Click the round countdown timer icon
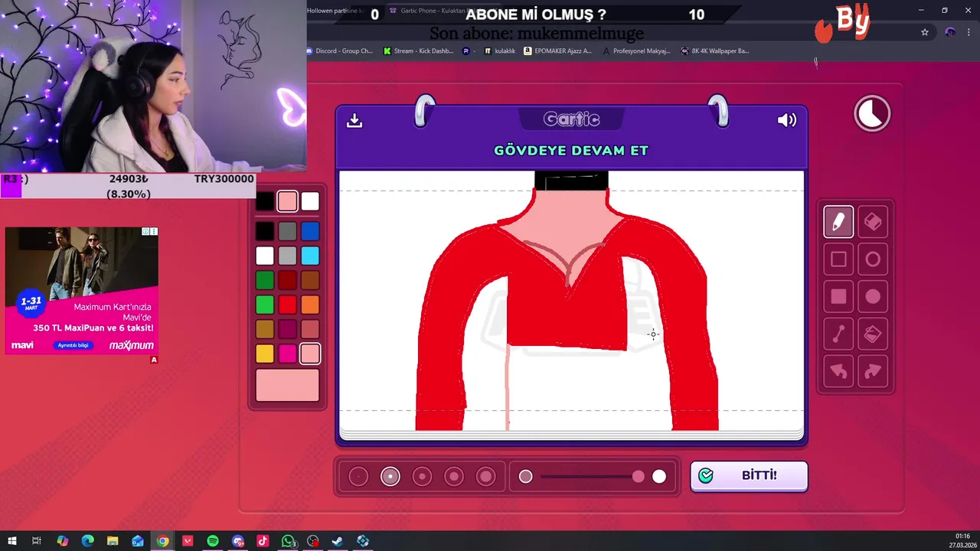Image resolution: width=980 pixels, height=551 pixels. tap(872, 114)
